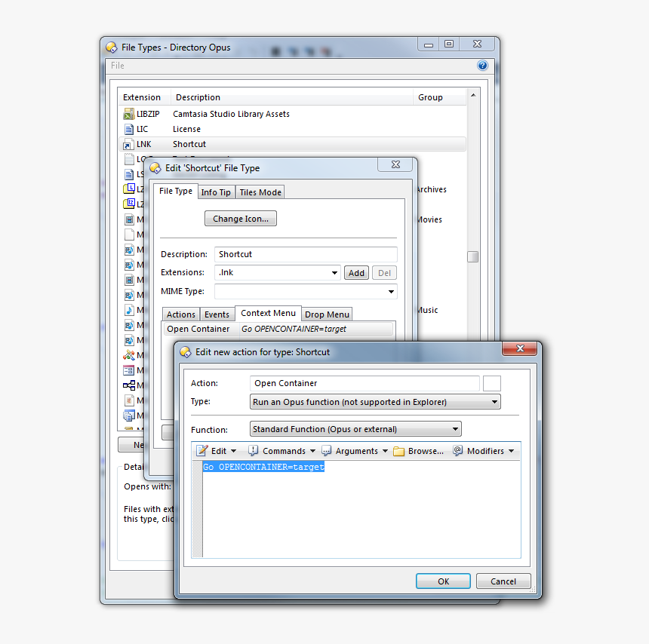Click the LIC license file icon

129,129
